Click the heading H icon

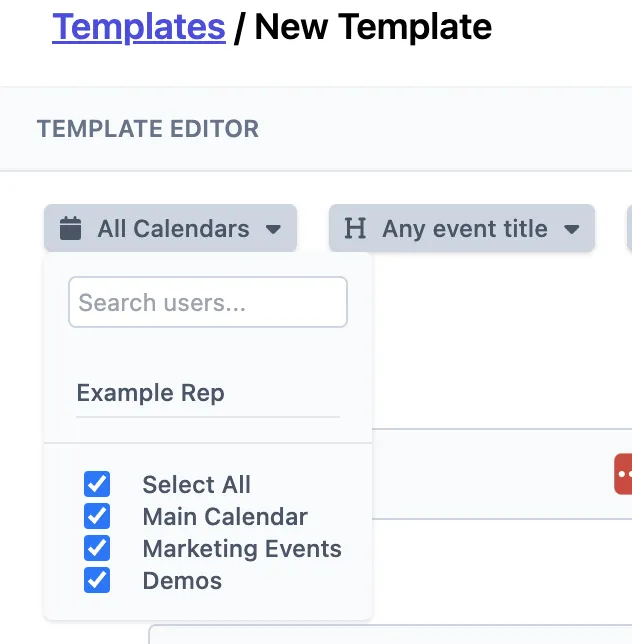(x=355, y=229)
